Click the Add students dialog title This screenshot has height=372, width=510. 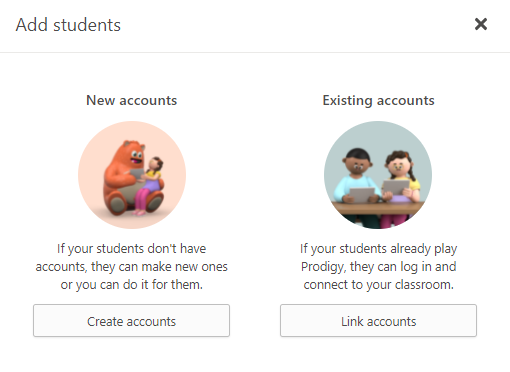click(x=68, y=25)
